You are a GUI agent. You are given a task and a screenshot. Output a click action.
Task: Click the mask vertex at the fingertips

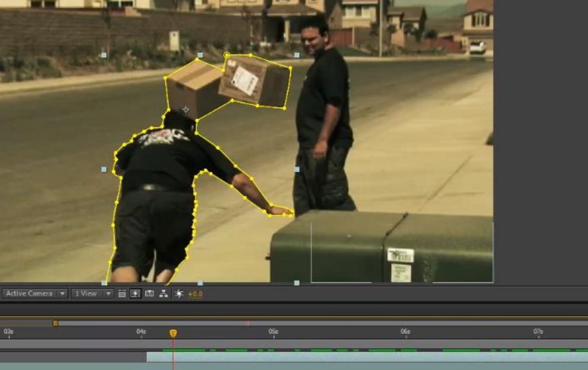[290, 215]
